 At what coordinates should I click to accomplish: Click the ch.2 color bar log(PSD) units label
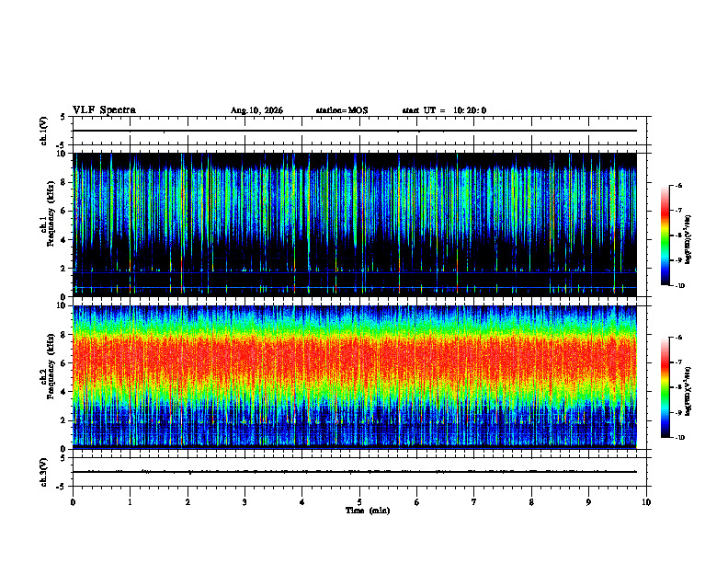point(688,391)
